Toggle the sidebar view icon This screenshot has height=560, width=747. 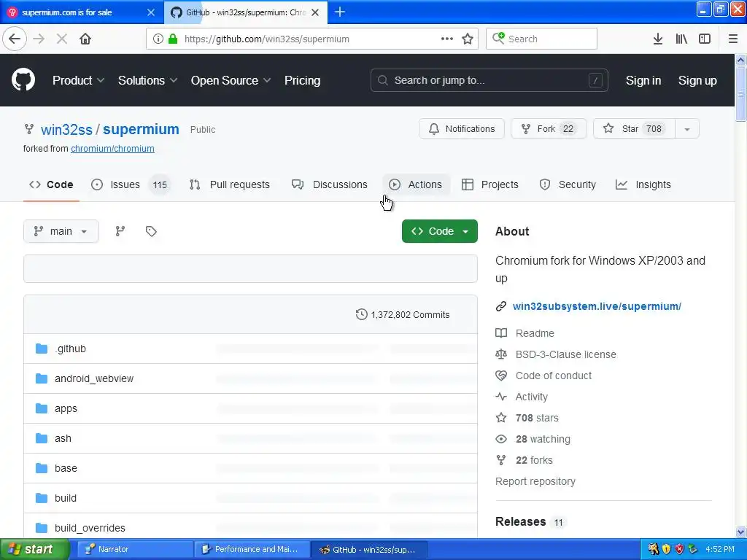tap(705, 39)
